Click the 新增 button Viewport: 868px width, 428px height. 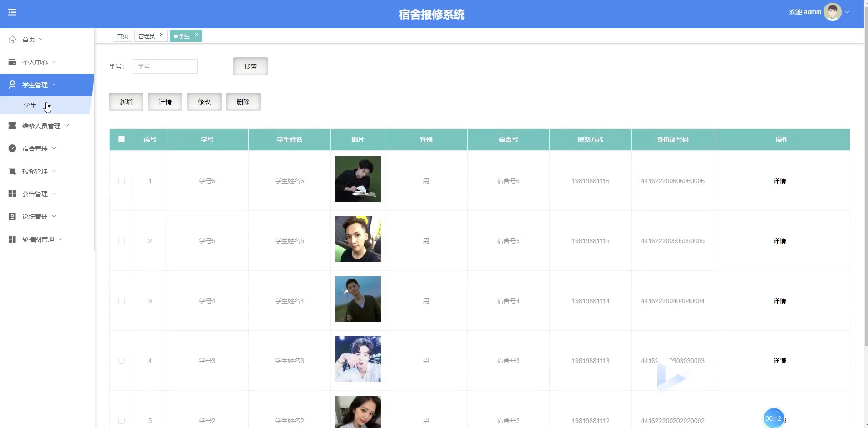126,102
